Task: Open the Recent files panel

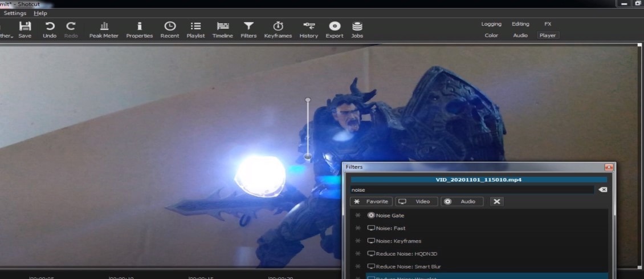Action: pyautogui.click(x=170, y=30)
